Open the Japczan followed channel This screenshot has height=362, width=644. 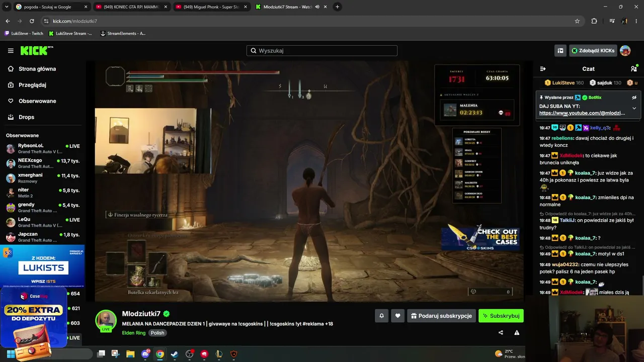(x=42, y=237)
